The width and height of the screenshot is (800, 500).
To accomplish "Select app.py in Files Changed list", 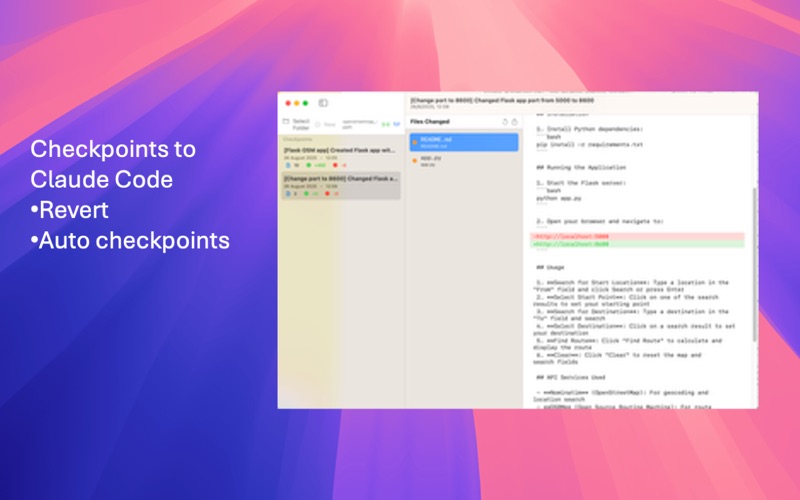I will pyautogui.click(x=464, y=161).
